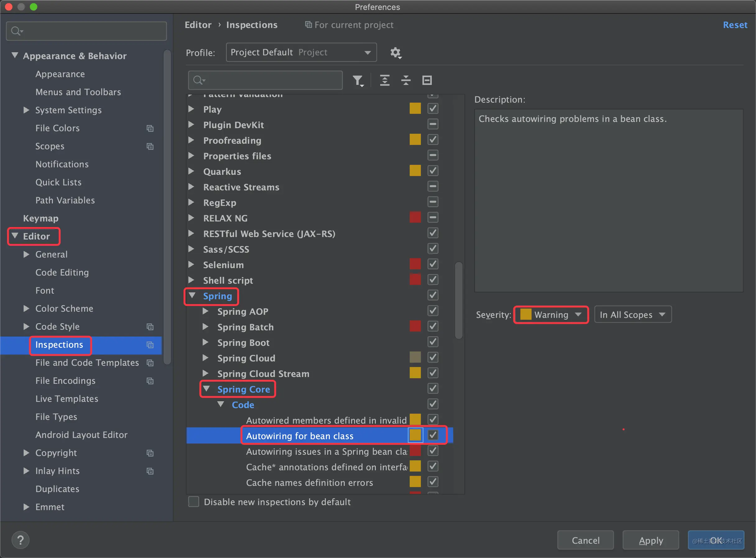
Task: Open the profile gear settings menu
Action: point(395,53)
